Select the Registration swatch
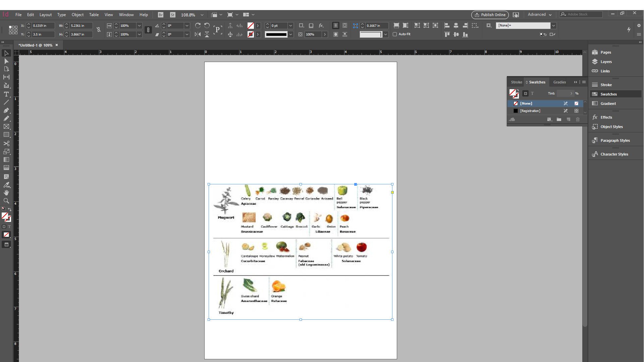Screen dimensions: 644x362 click(x=530, y=111)
